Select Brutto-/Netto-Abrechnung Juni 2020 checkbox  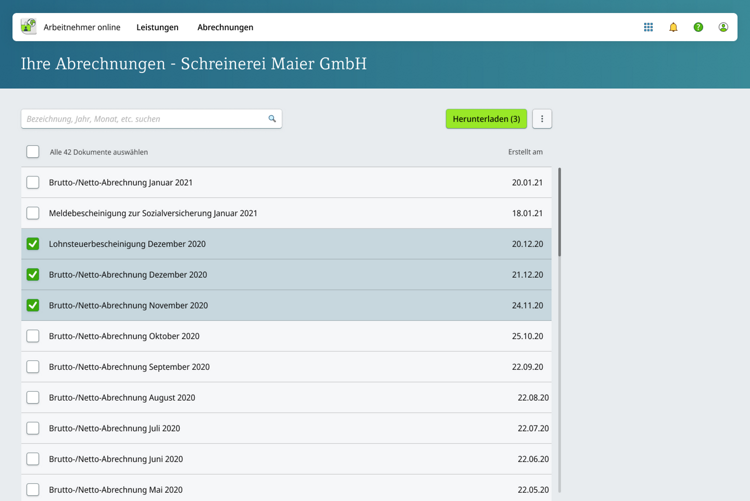point(33,459)
